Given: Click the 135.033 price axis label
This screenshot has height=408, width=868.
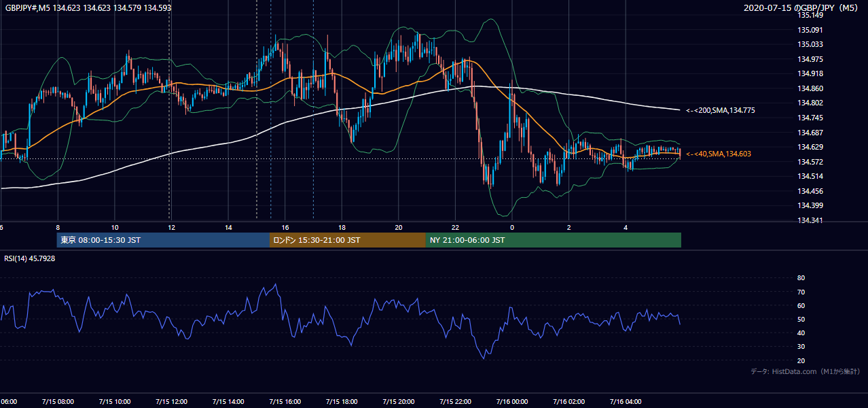Looking at the screenshot, I should point(810,45).
